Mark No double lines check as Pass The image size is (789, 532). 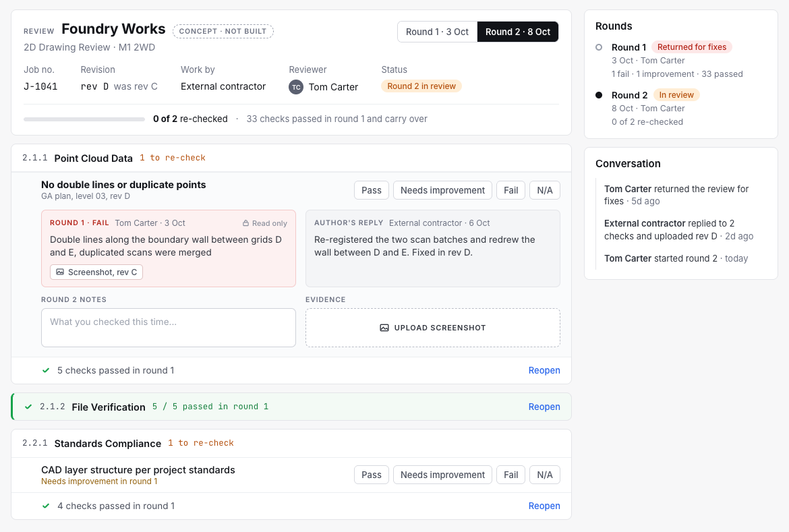coord(372,190)
